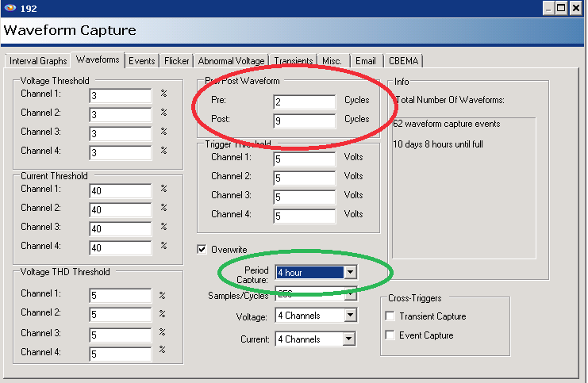Click the Current Threshold Channel 3 field
This screenshot has width=588, height=383.
(x=121, y=229)
